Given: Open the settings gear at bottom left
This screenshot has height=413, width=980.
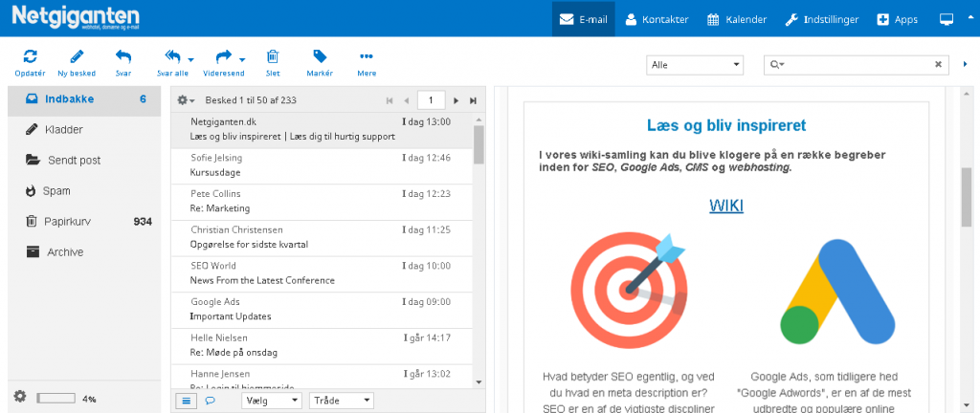Looking at the screenshot, I should (19, 397).
